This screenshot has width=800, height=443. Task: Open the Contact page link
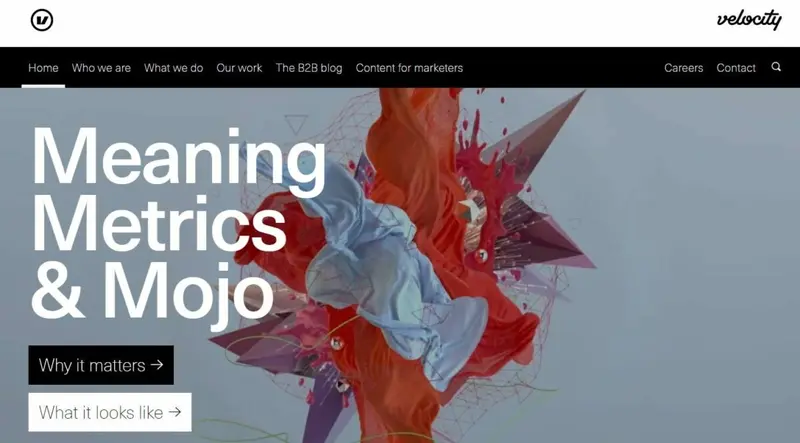[x=736, y=68]
